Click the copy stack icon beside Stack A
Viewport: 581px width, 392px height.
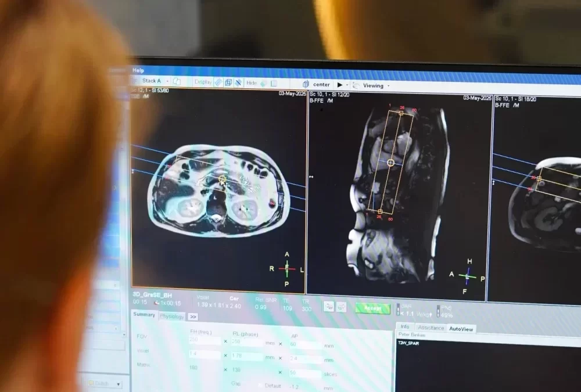coord(177,81)
